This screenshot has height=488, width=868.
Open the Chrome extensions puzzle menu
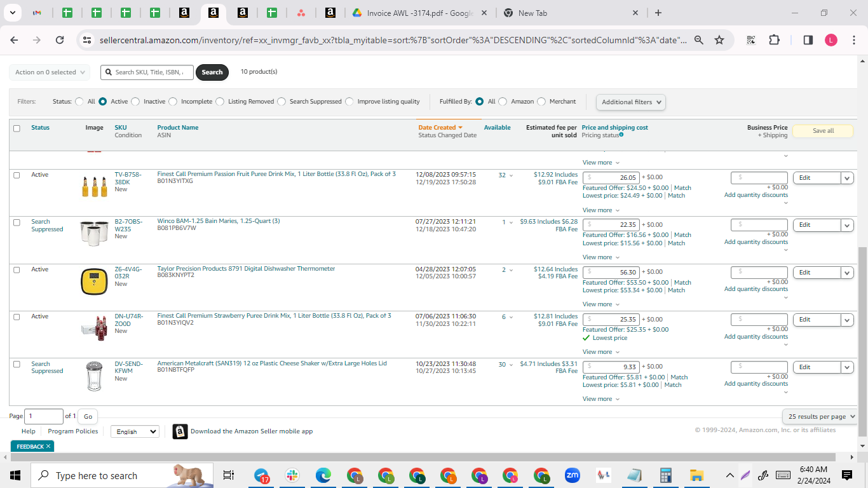(774, 40)
